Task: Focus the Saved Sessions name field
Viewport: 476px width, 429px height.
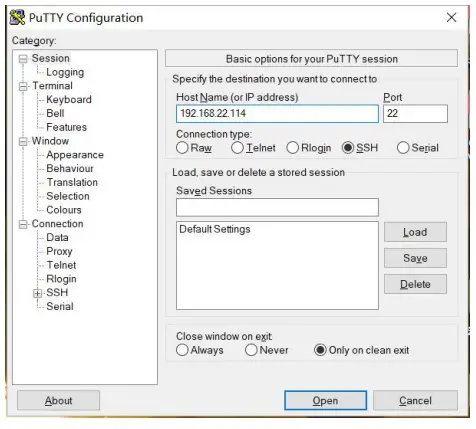Action: (x=277, y=207)
